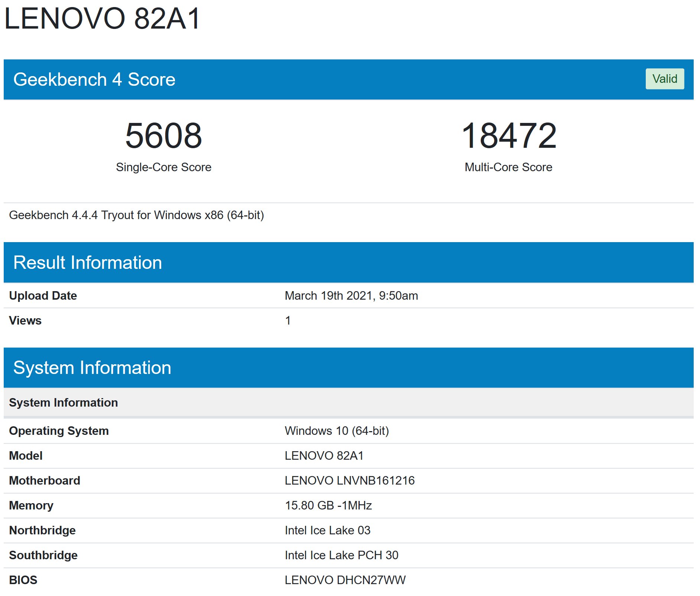The image size is (700, 596).
Task: Click the green Valid badge
Action: [664, 79]
